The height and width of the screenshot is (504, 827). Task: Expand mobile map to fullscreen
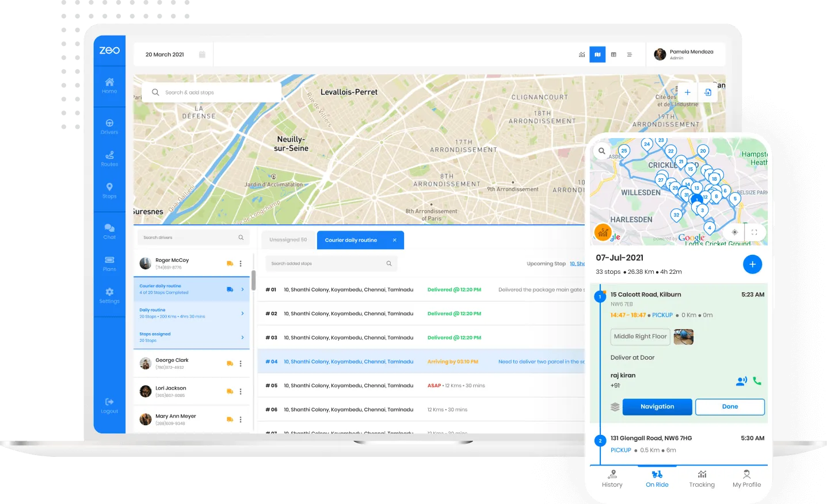pyautogui.click(x=754, y=232)
